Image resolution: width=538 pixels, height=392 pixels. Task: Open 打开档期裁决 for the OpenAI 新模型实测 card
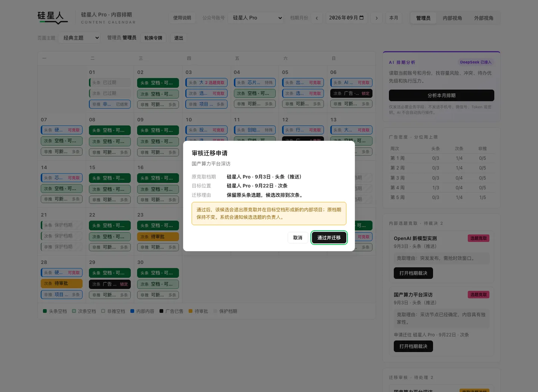click(413, 273)
